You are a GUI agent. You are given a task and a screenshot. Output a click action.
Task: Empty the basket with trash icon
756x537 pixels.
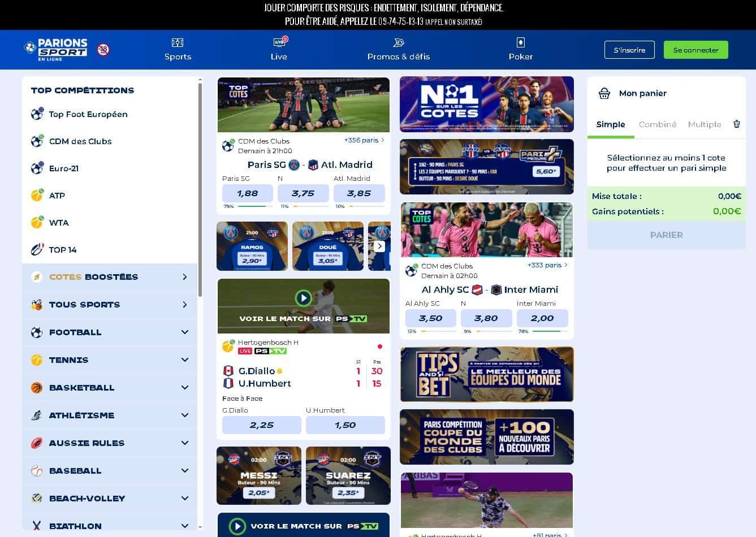737,124
